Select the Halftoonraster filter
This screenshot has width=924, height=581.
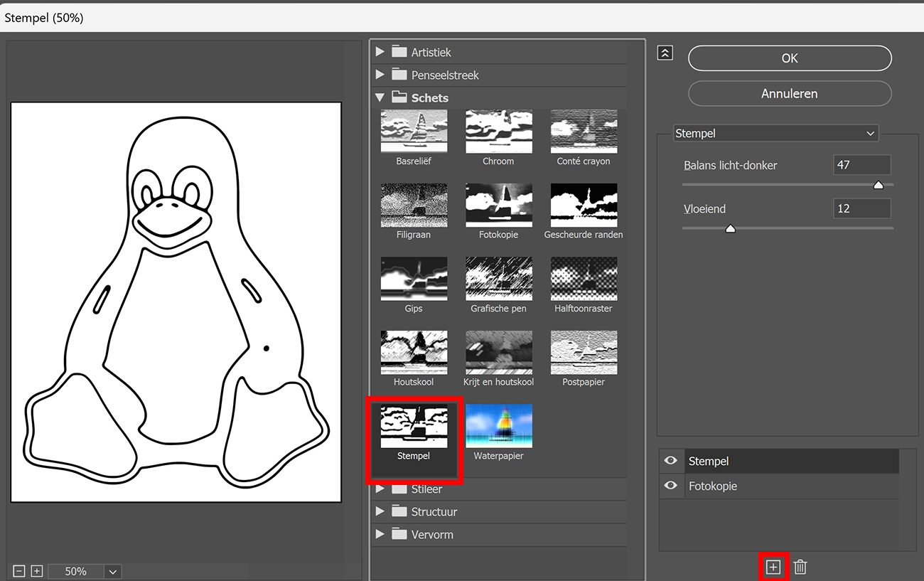[x=583, y=279]
